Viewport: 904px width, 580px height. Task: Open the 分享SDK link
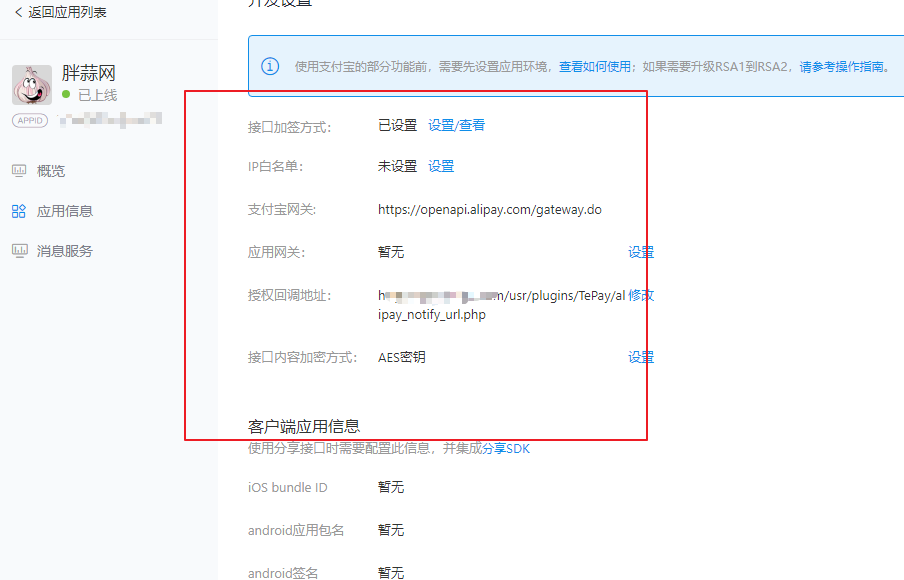point(506,448)
